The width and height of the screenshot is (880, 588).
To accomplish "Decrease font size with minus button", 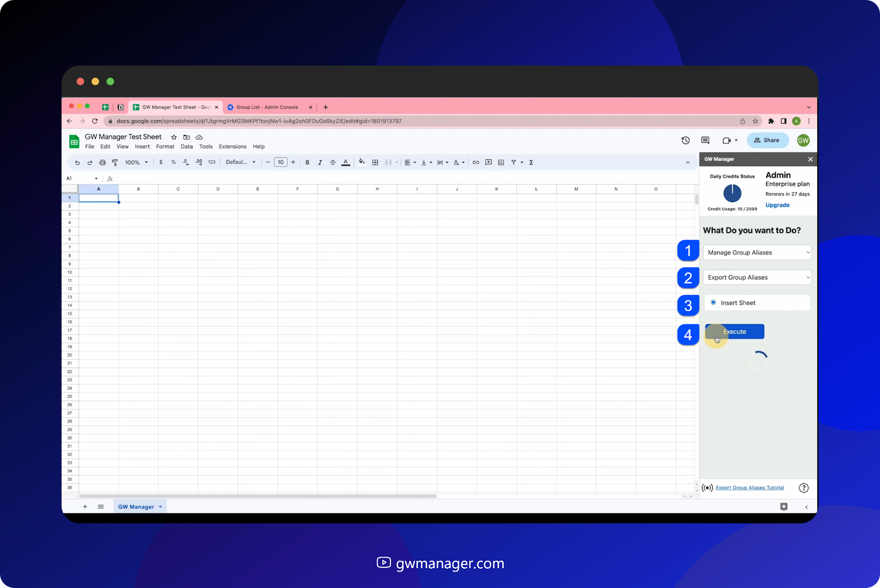I will coord(268,163).
